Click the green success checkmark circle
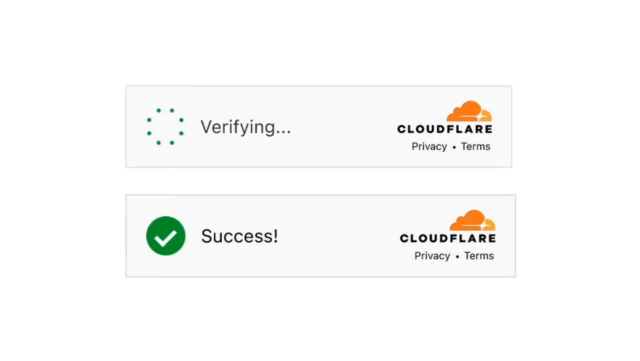The image size is (640, 361). point(166,236)
